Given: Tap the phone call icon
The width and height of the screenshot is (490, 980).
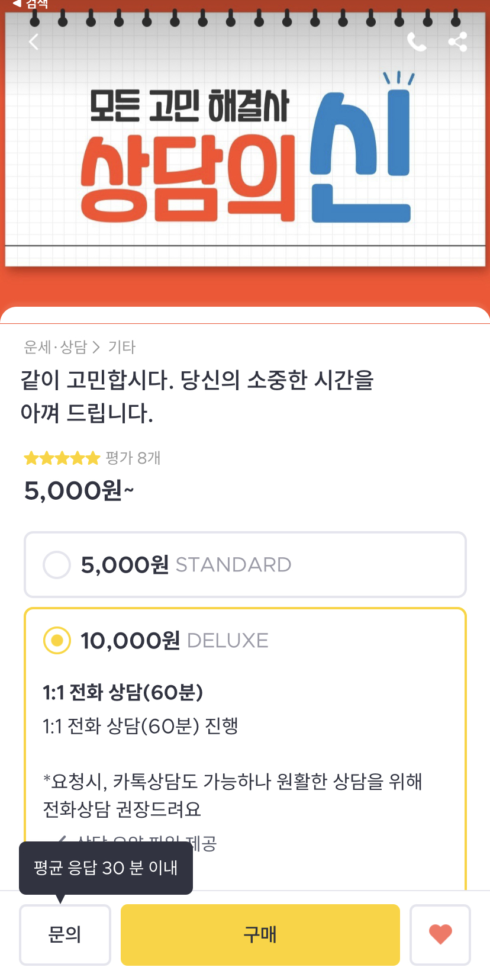Looking at the screenshot, I should pos(417,42).
